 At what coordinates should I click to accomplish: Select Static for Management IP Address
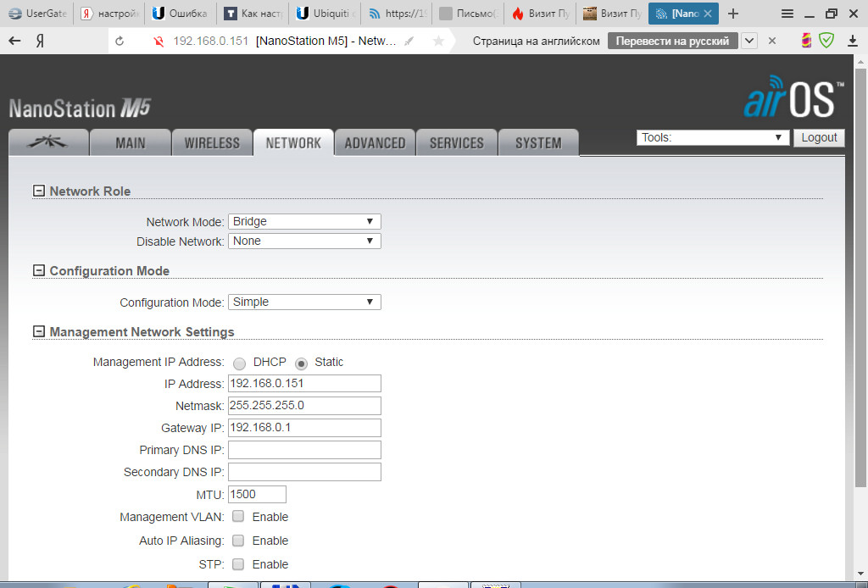[x=301, y=363]
